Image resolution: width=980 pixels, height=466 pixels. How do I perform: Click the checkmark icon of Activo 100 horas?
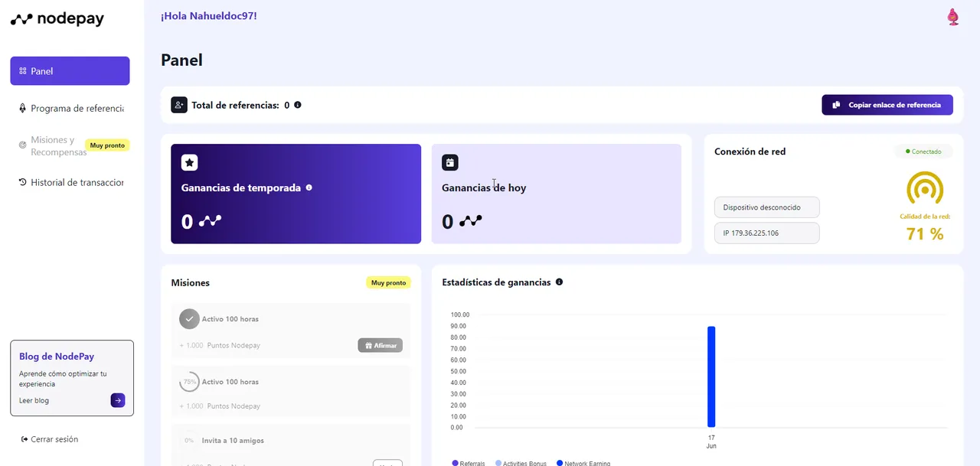189,319
